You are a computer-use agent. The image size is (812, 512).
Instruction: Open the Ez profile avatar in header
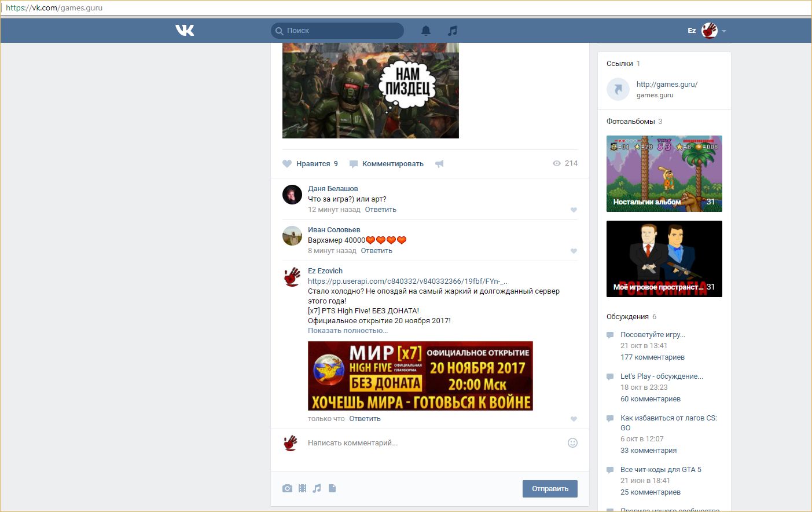point(710,31)
